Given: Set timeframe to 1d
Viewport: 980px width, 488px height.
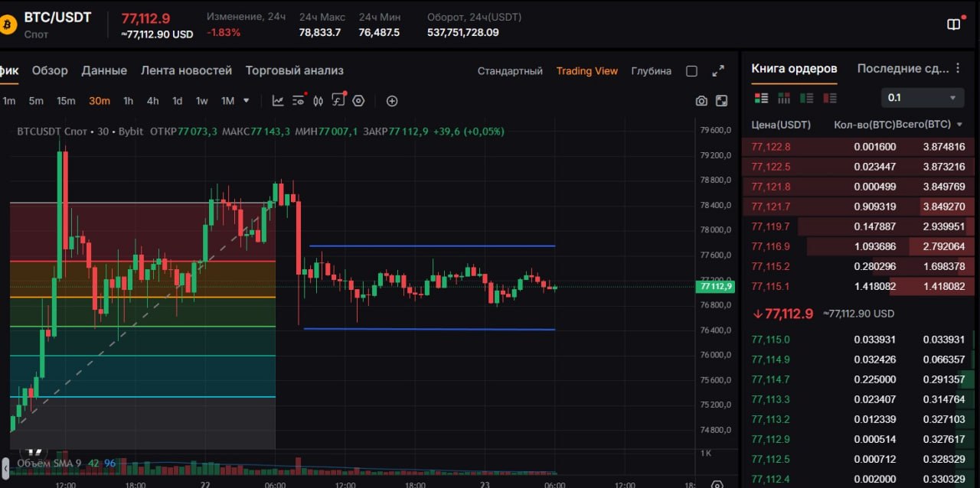Looking at the screenshot, I should pyautogui.click(x=177, y=101).
